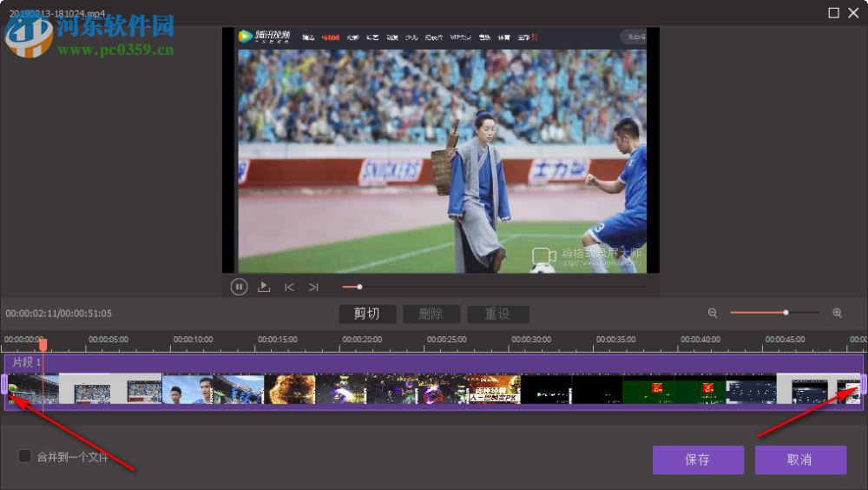The height and width of the screenshot is (490, 868).
Task: Click the timeline zoom slider
Action: point(774,313)
